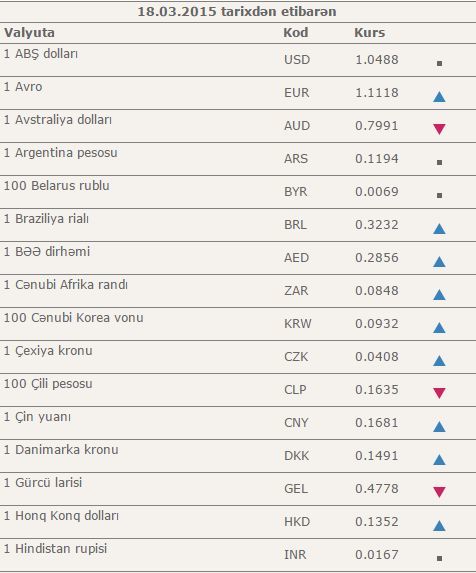The height and width of the screenshot is (573, 476).
Task: Select the 1 ABŞ dolları row label
Action: pyautogui.click(x=41, y=54)
